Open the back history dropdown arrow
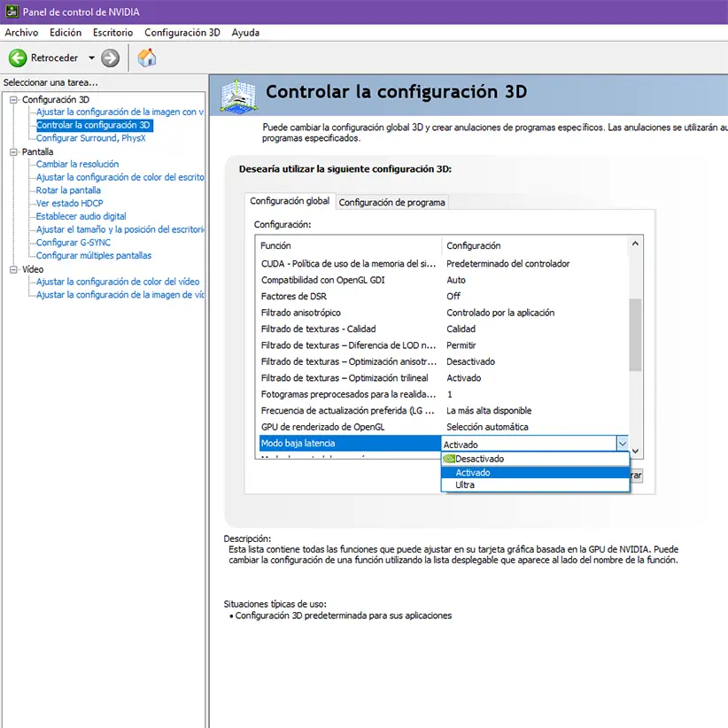 click(91, 58)
